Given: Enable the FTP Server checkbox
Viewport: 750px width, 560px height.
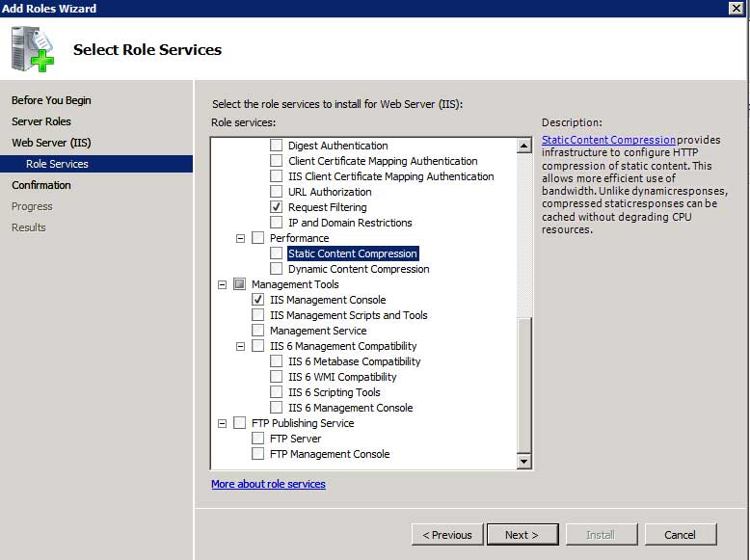Looking at the screenshot, I should coord(257,438).
